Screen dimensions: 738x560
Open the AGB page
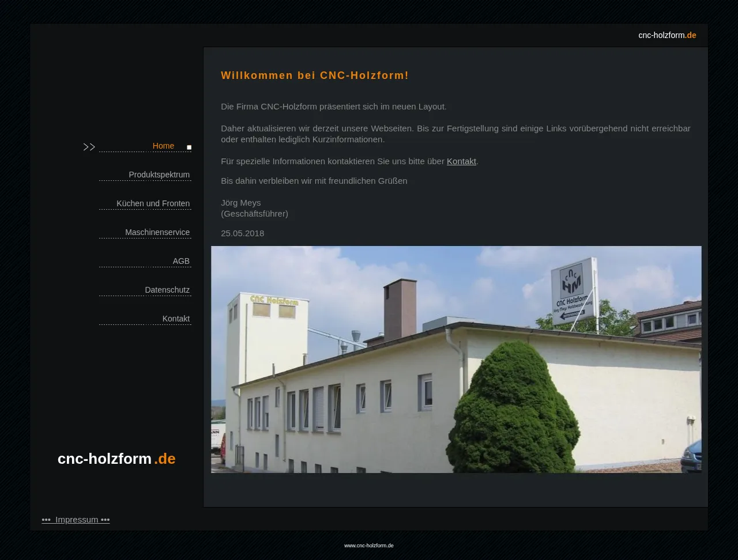point(180,261)
